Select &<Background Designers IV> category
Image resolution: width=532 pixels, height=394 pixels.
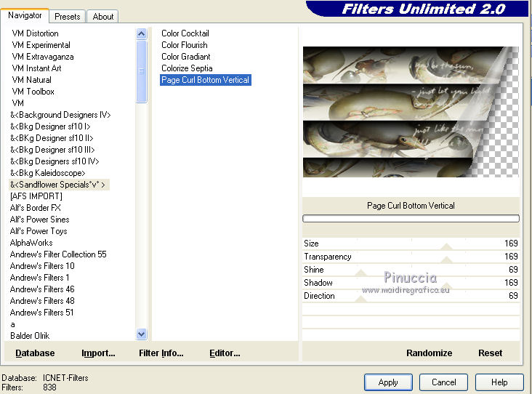tap(60, 115)
